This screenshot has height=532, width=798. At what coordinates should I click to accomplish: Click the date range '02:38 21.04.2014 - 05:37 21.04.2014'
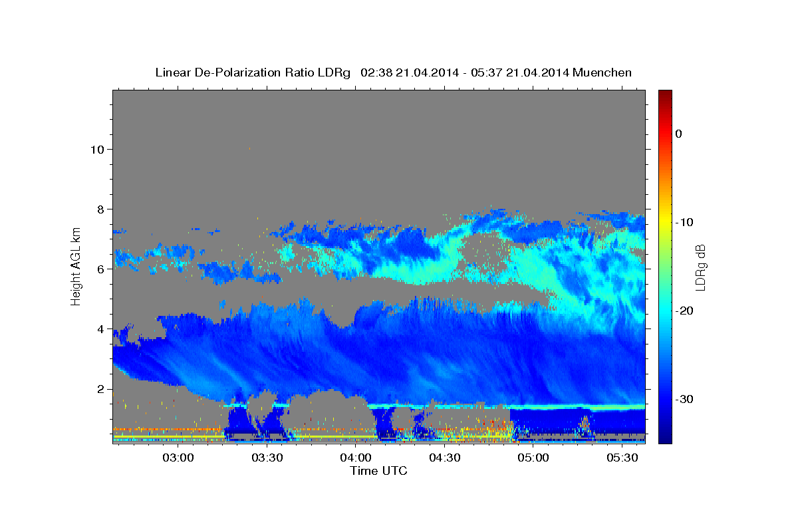coord(464,72)
